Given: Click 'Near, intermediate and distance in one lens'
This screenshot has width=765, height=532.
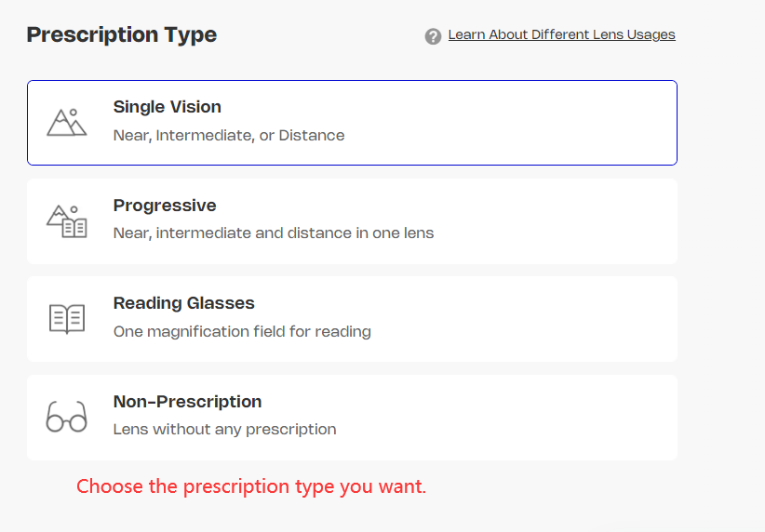Looking at the screenshot, I should point(273,233).
